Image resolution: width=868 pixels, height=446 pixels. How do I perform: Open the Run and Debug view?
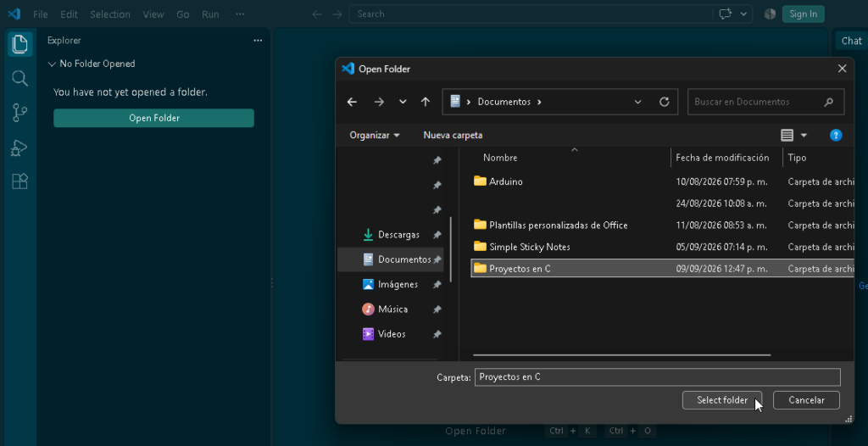click(20, 148)
